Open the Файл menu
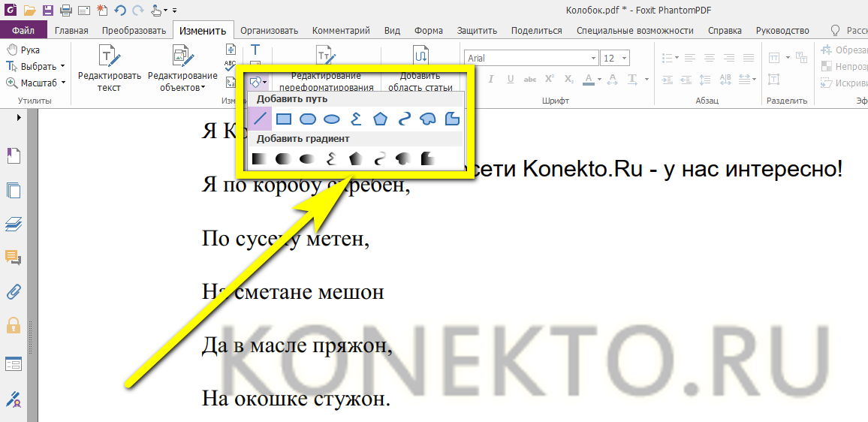 pyautogui.click(x=23, y=31)
